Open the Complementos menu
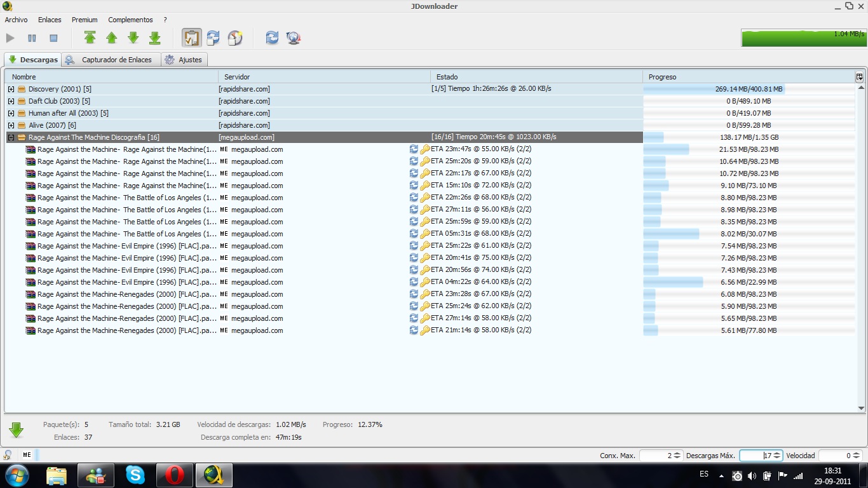 130,20
